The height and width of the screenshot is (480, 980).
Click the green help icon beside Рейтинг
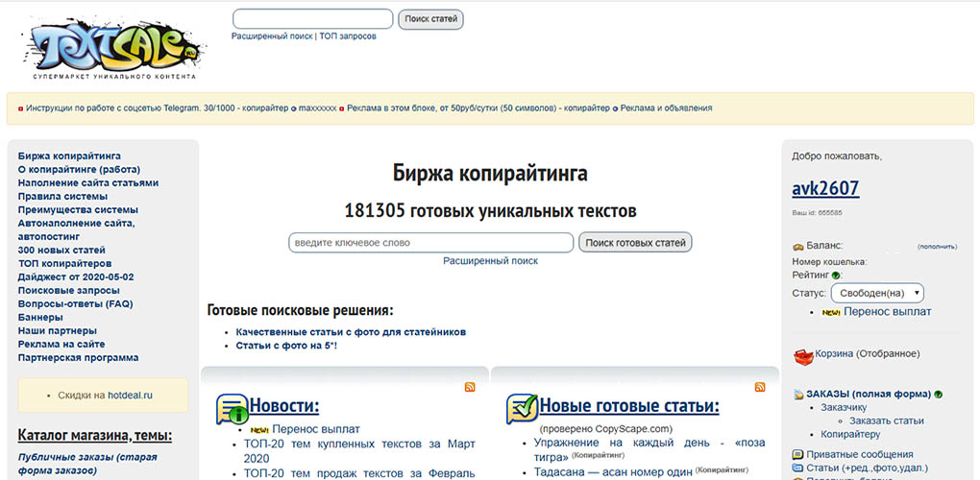click(836, 276)
